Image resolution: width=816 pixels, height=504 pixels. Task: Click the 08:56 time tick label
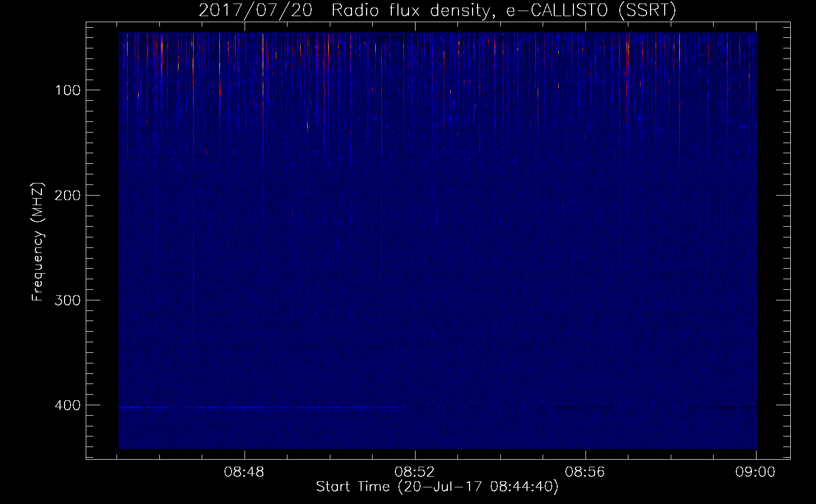click(x=585, y=472)
